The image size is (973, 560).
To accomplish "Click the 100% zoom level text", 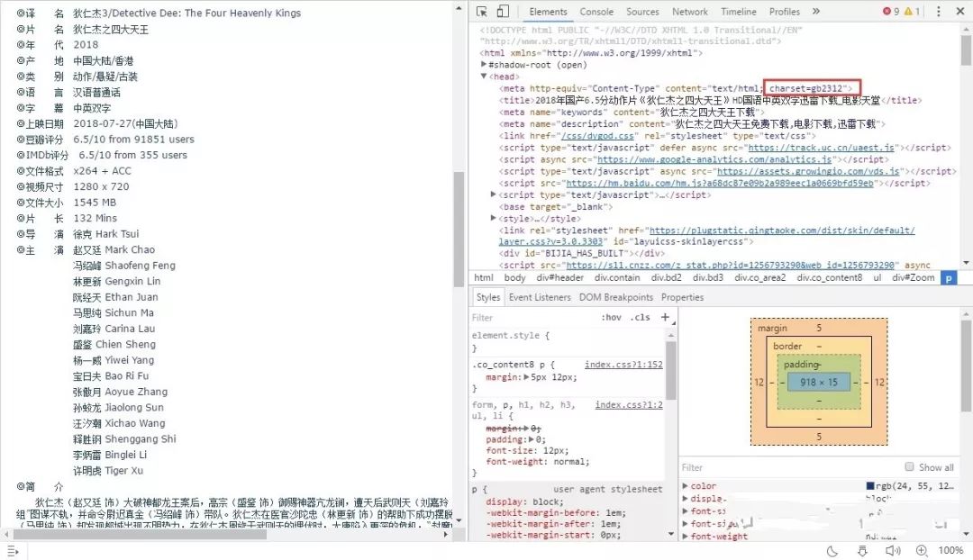I will (950, 551).
